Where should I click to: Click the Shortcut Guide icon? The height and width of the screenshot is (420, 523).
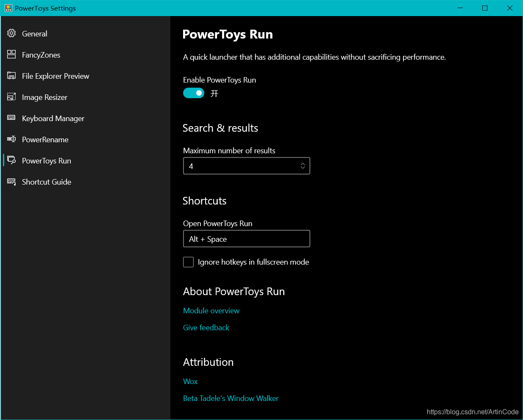11,182
